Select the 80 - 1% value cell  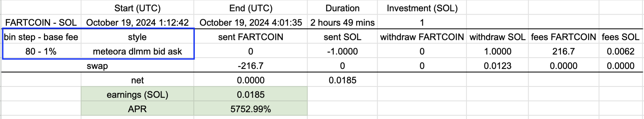coord(41,51)
